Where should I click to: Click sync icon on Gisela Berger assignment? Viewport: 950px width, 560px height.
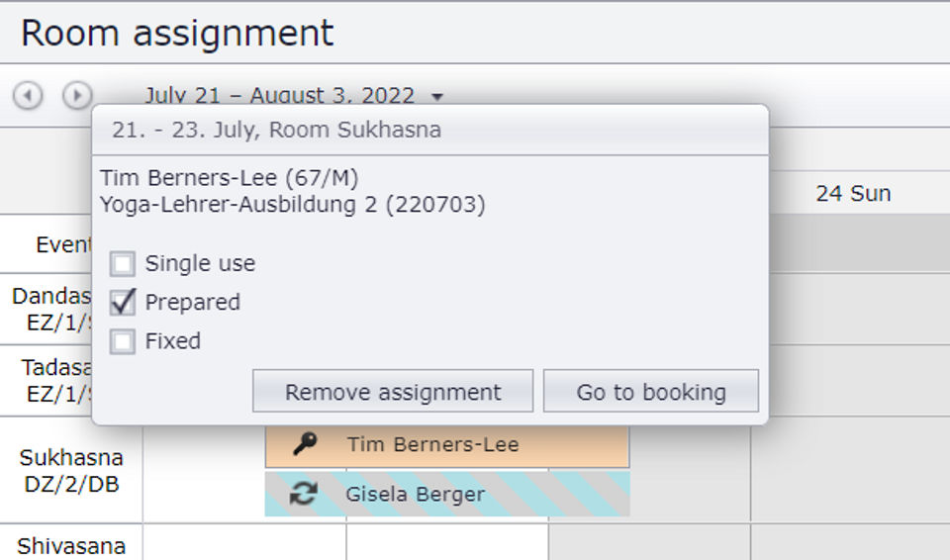pyautogui.click(x=304, y=494)
